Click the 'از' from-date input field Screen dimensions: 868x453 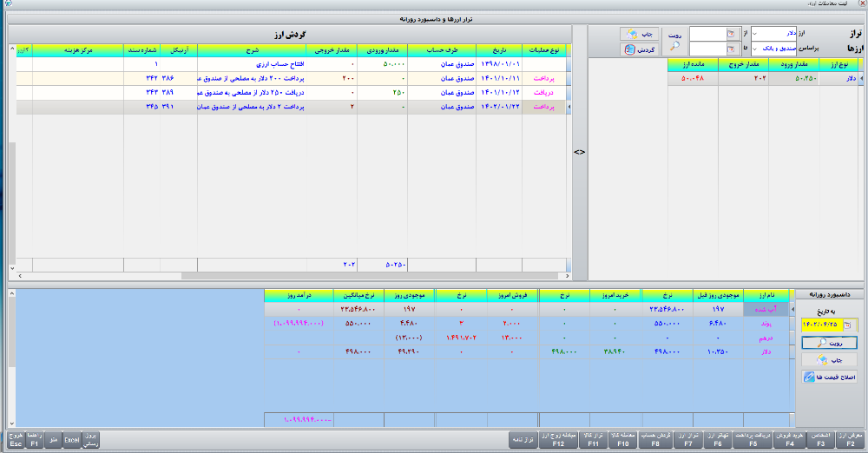[708, 35]
